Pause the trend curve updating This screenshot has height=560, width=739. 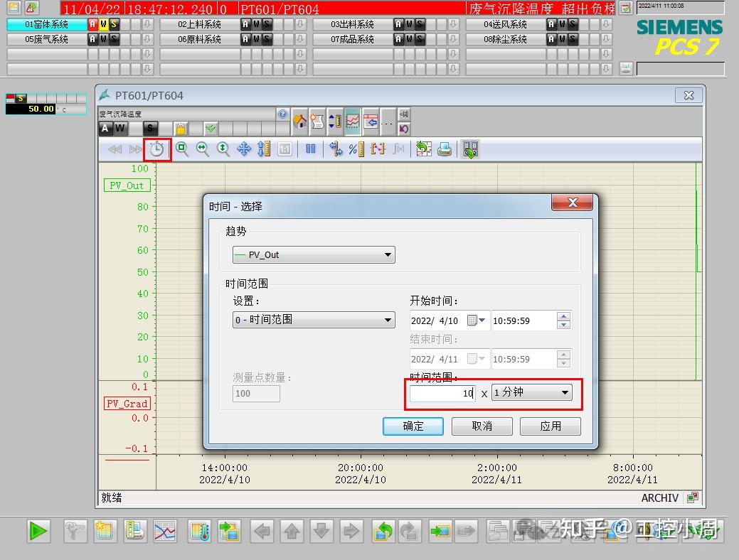pos(312,149)
